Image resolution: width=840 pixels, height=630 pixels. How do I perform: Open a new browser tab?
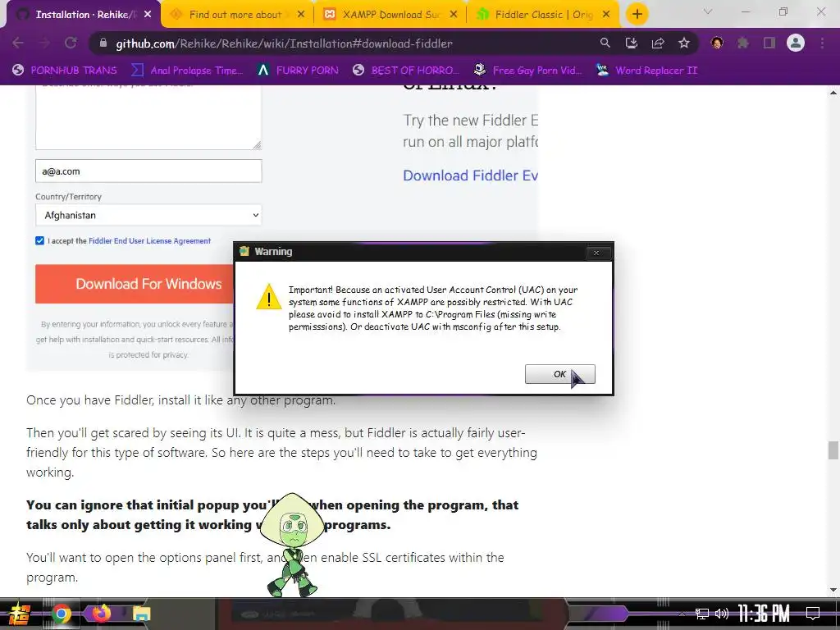(637, 15)
